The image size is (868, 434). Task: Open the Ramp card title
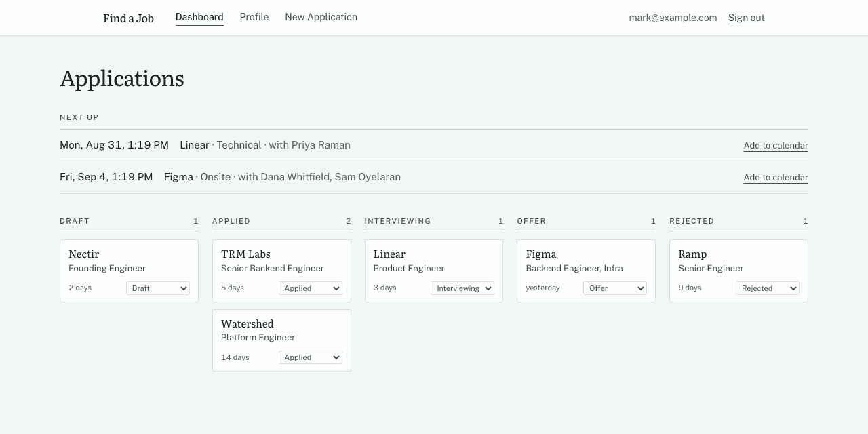tap(692, 254)
